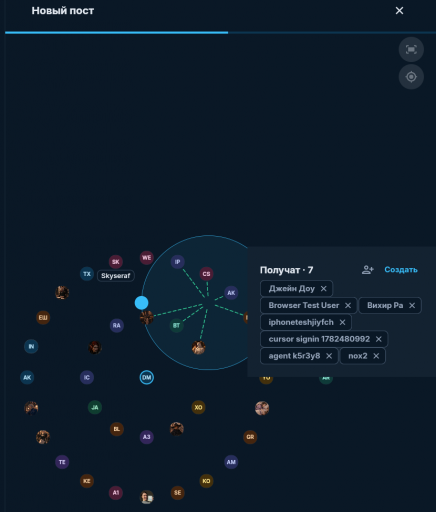436x512 pixels.
Task: Close the Новый пост dialog
Action: point(399,11)
